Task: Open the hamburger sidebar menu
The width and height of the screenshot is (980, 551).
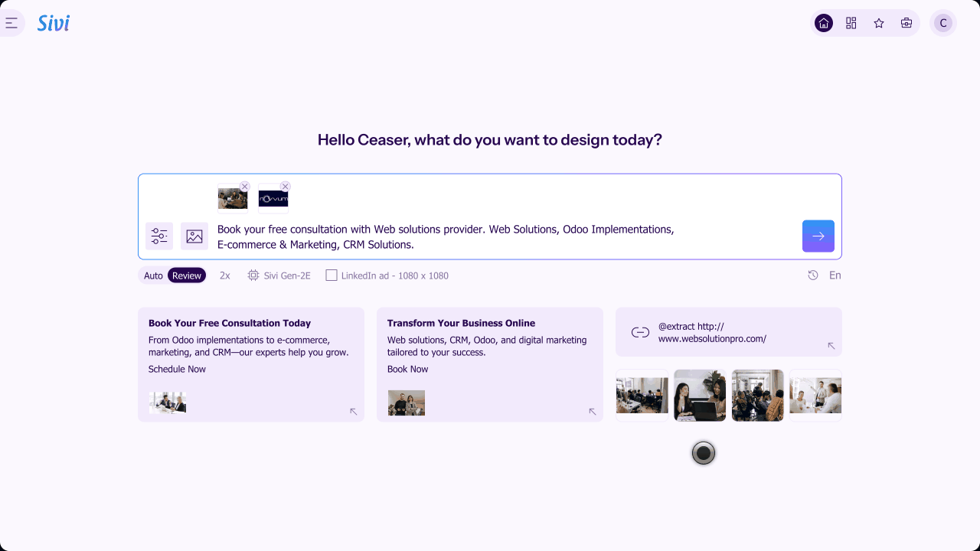Action: click(x=11, y=23)
